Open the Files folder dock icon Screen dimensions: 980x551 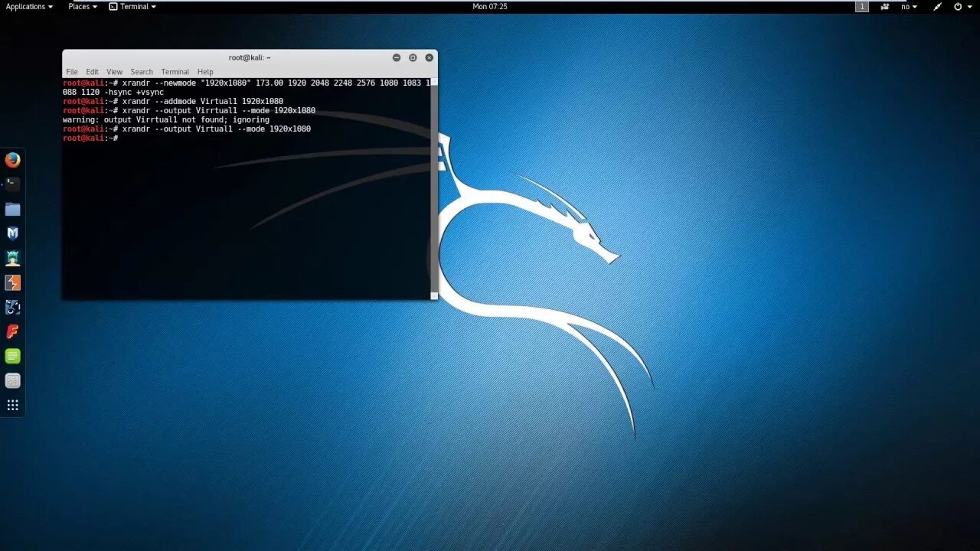[x=12, y=209]
